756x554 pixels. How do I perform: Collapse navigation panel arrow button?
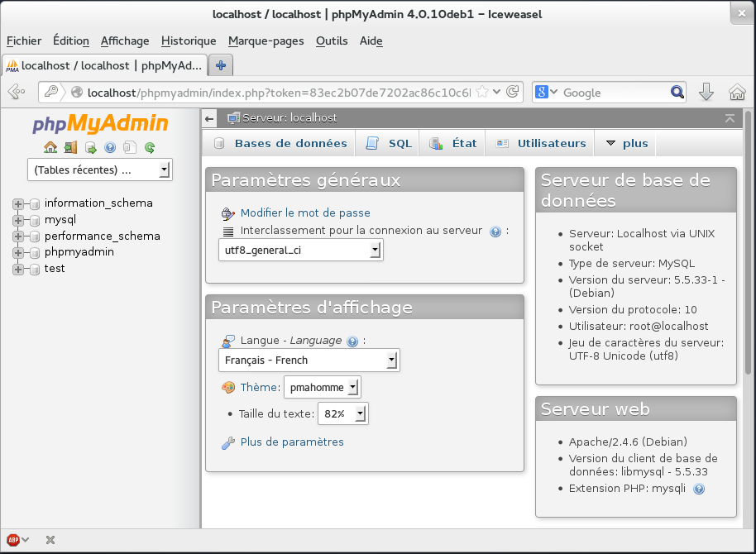(x=209, y=118)
